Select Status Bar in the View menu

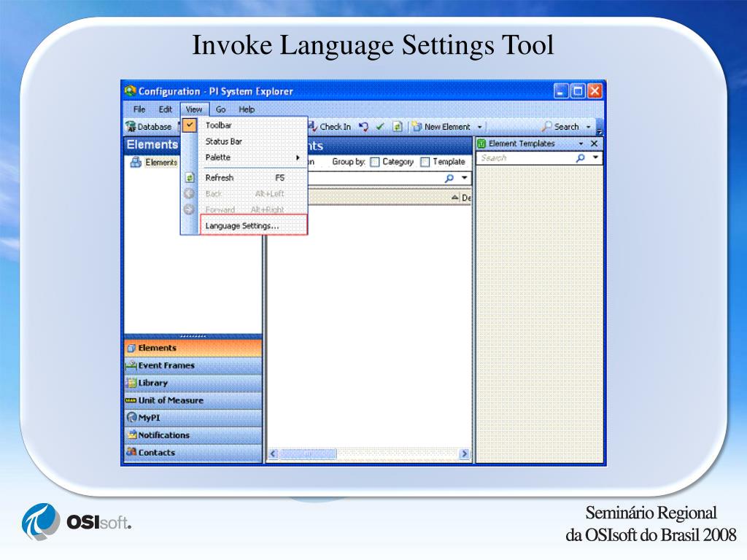tap(244, 141)
